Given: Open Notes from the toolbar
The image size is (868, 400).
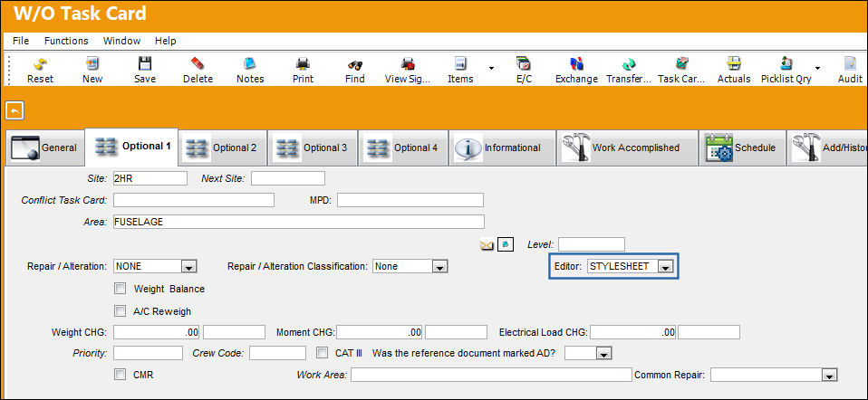Looking at the screenshot, I should (250, 63).
